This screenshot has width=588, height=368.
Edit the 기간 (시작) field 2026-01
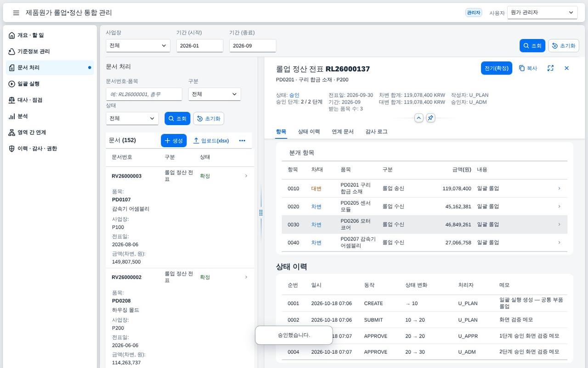point(200,46)
